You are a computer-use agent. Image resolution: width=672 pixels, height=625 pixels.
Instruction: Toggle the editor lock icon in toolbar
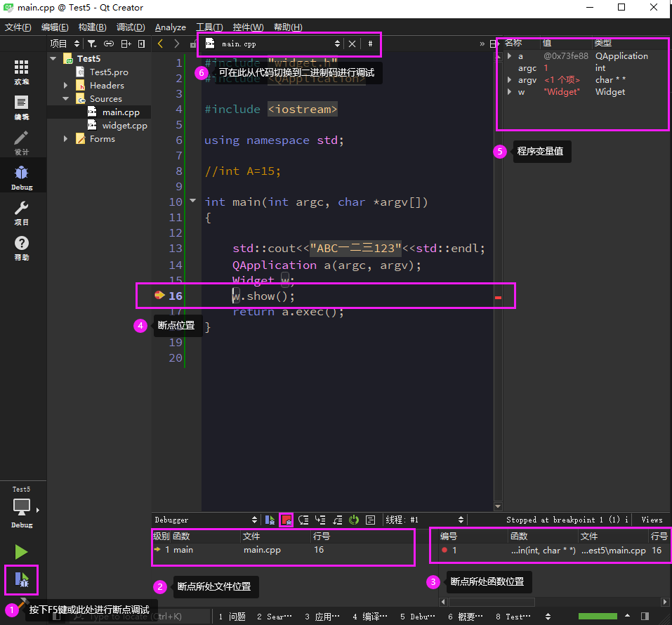194,43
